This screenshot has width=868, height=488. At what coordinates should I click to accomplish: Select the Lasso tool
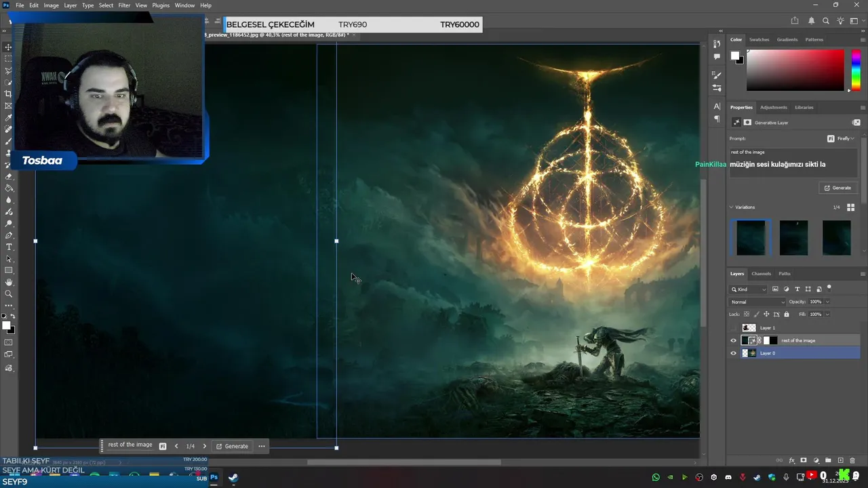point(8,70)
